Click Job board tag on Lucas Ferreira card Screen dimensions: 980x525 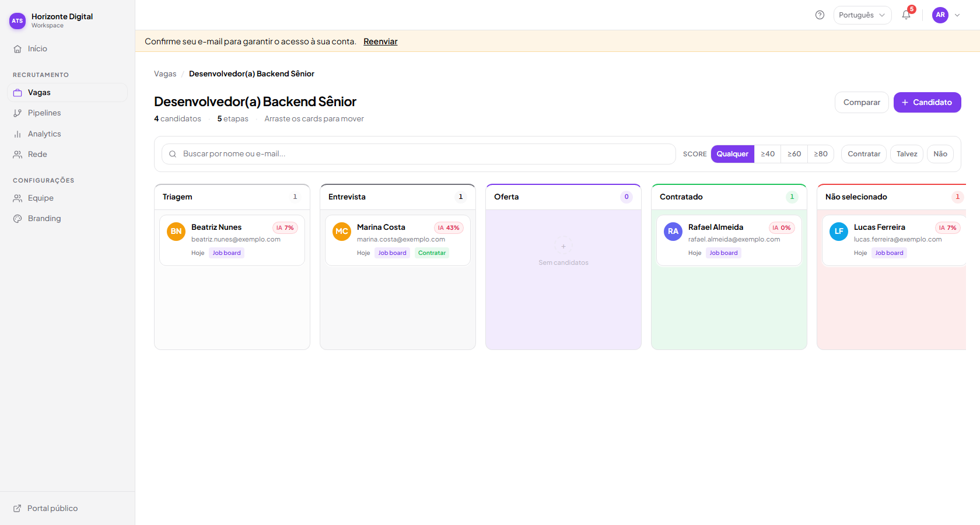(x=889, y=253)
